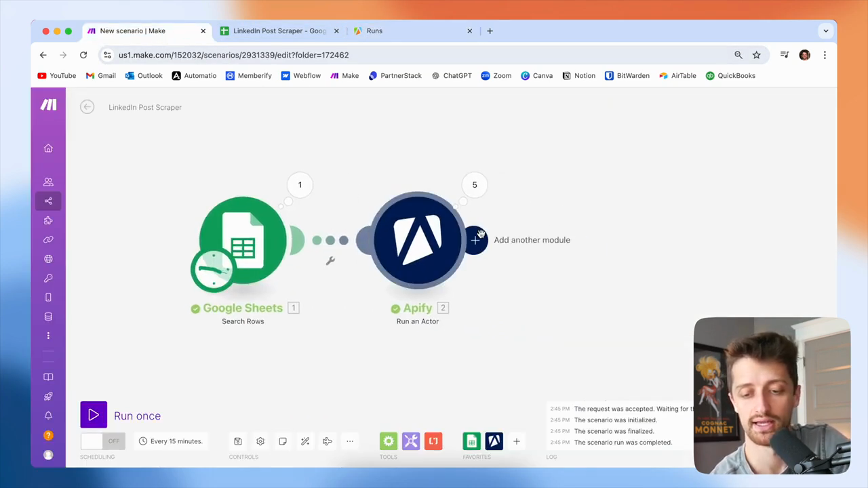Image resolution: width=868 pixels, height=488 pixels.
Task: Open the QuickBooks bookmark
Action: click(x=730, y=76)
